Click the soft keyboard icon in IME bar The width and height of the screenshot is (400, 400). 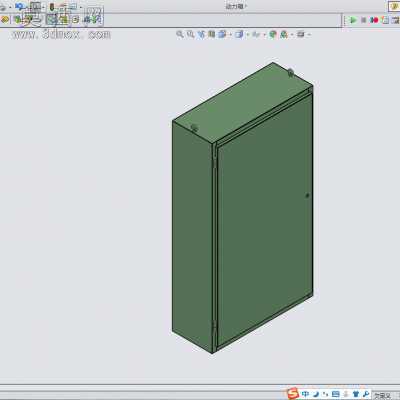coord(336,394)
